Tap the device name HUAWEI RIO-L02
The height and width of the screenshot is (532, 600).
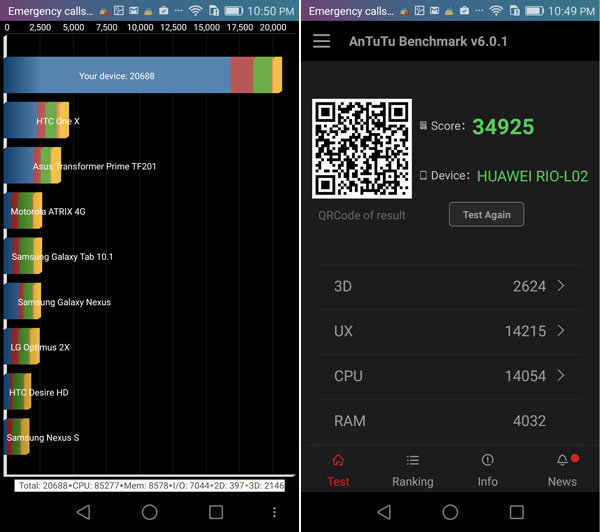532,176
